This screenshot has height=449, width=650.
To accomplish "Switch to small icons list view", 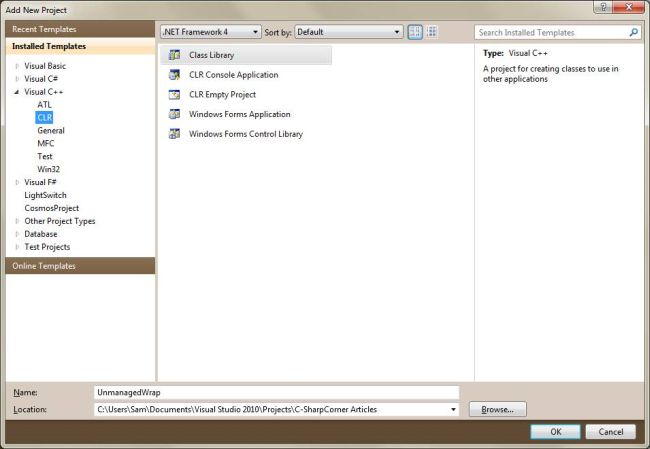I will [x=415, y=32].
